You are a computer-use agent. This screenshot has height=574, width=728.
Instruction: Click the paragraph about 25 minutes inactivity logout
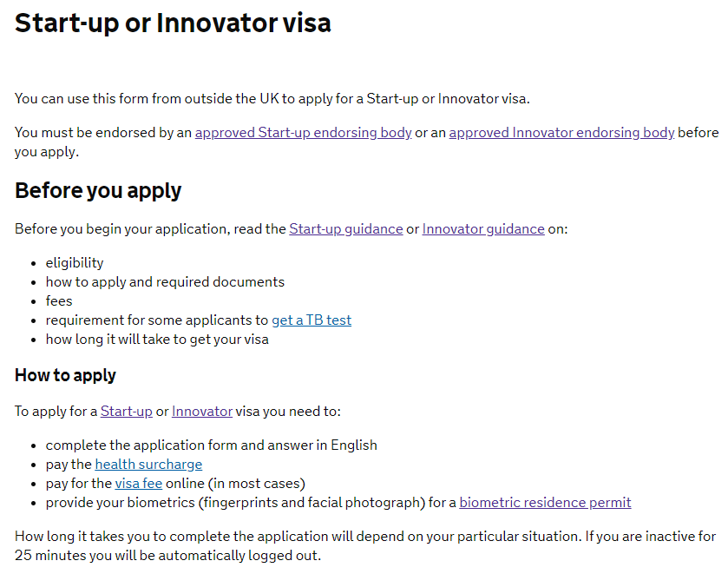[x=365, y=546]
